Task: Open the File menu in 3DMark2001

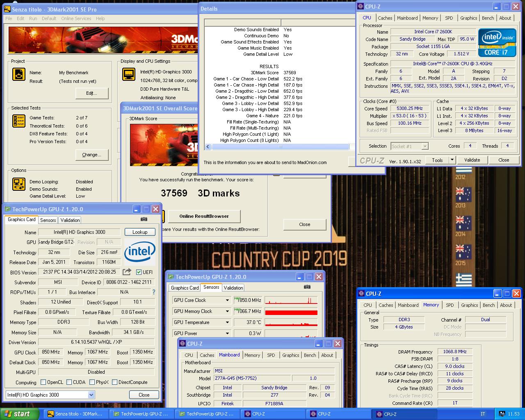Action: click(9, 18)
